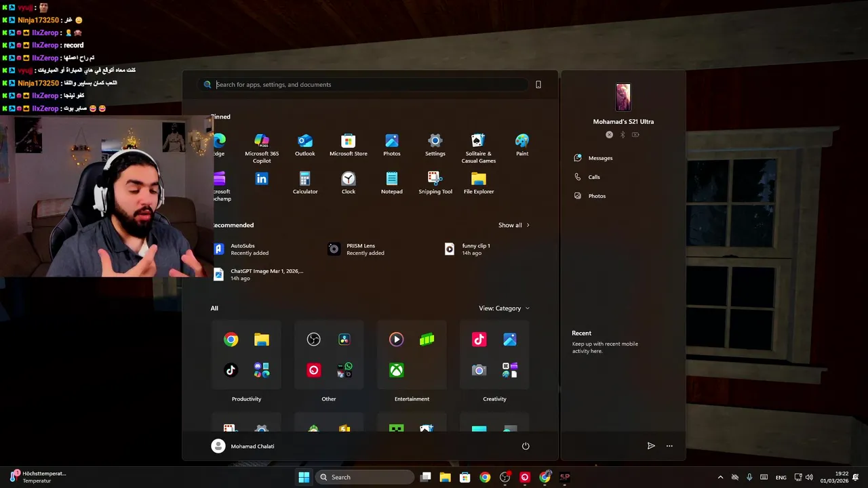The image size is (868, 488).
Task: Click Mohamad's S21 Ultra phone thumbnail
Action: tap(623, 97)
